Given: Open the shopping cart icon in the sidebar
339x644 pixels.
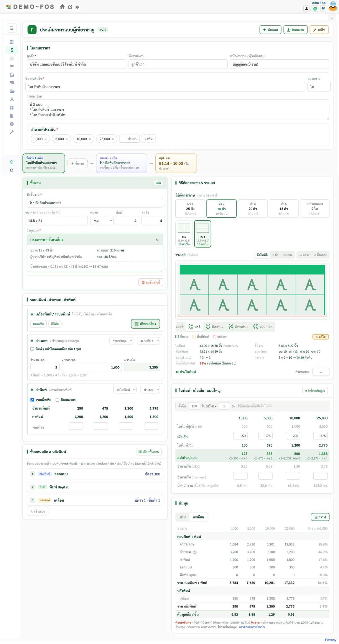Looking at the screenshot, I should 12,67.
